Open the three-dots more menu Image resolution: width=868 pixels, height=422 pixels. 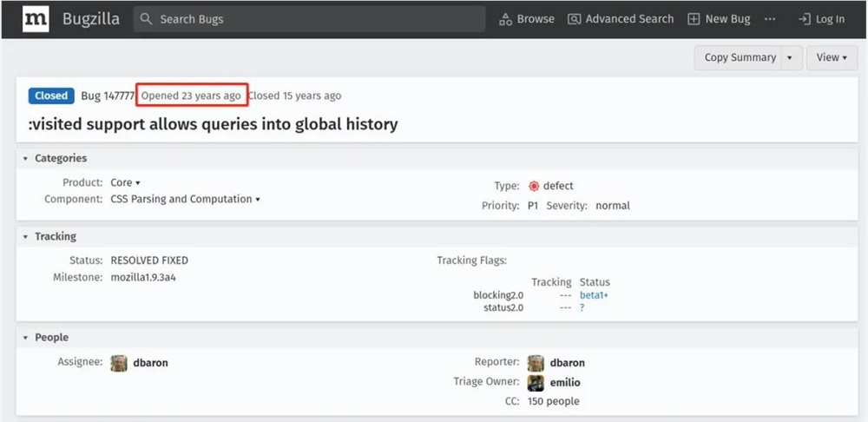[769, 19]
